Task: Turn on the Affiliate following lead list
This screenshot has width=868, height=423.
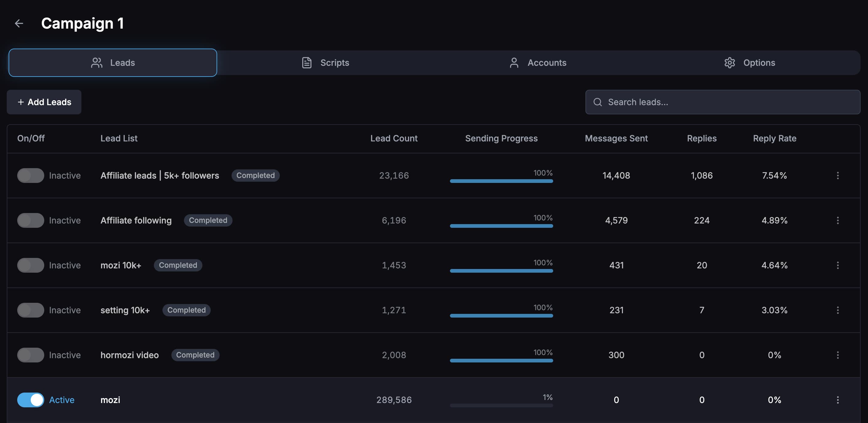Action: tap(31, 220)
